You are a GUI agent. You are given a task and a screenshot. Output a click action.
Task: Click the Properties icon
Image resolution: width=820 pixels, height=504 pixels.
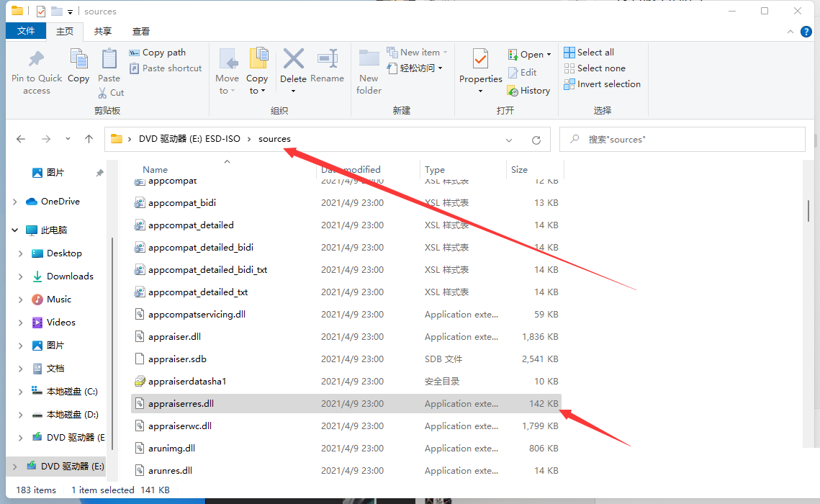pyautogui.click(x=480, y=58)
